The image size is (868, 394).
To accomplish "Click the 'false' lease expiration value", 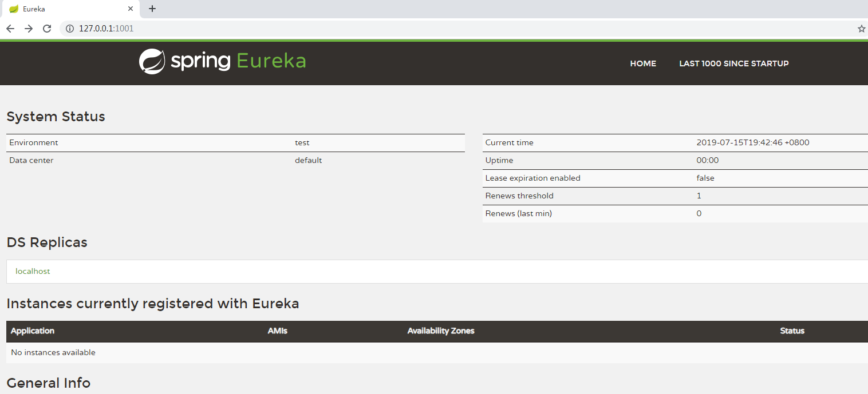I will coord(705,178).
